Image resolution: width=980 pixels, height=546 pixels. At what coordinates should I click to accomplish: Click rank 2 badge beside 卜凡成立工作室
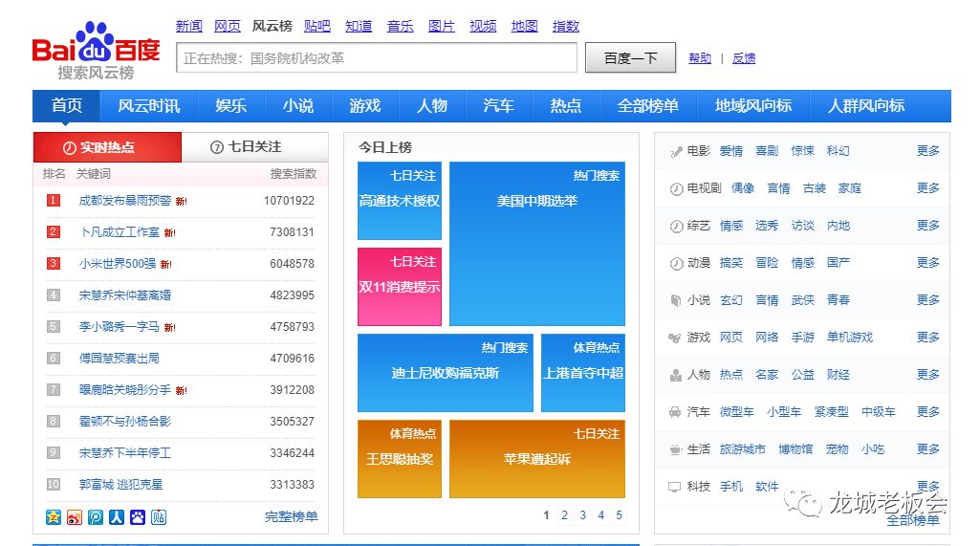tap(54, 232)
